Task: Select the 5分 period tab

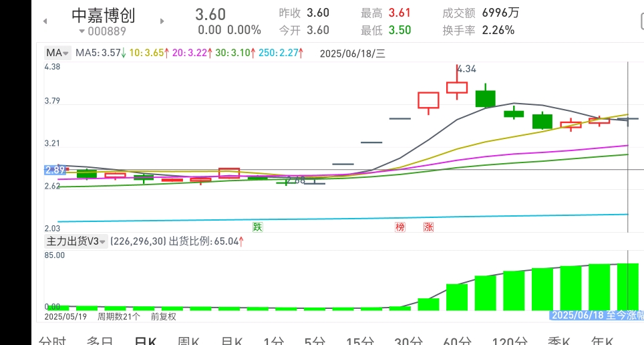Action: coord(315,341)
